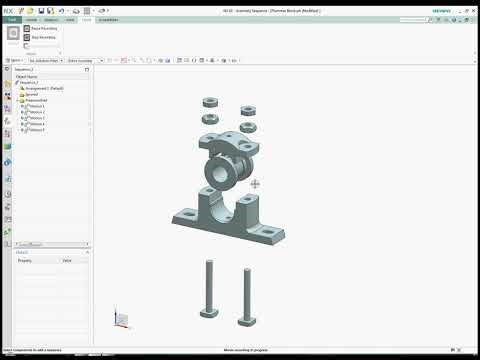Open the Reuse Library sidebar tab
Viewport: 480px width, 360px height.
[x=7, y=134]
